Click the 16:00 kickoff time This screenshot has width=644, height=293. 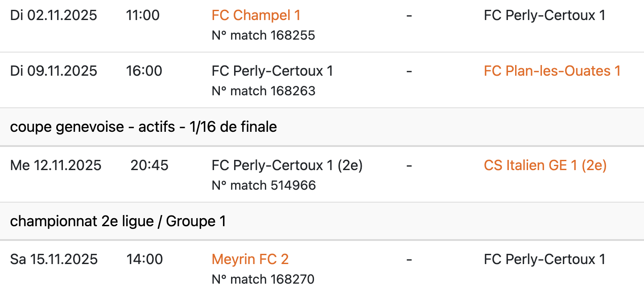[144, 71]
